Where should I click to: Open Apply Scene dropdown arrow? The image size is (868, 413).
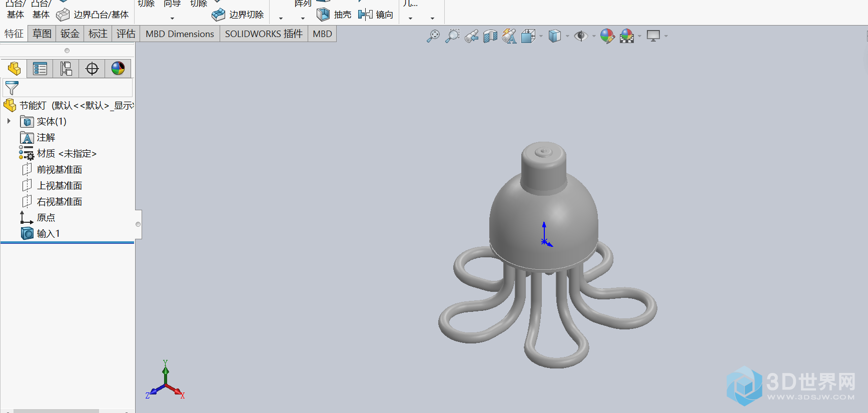click(x=639, y=36)
